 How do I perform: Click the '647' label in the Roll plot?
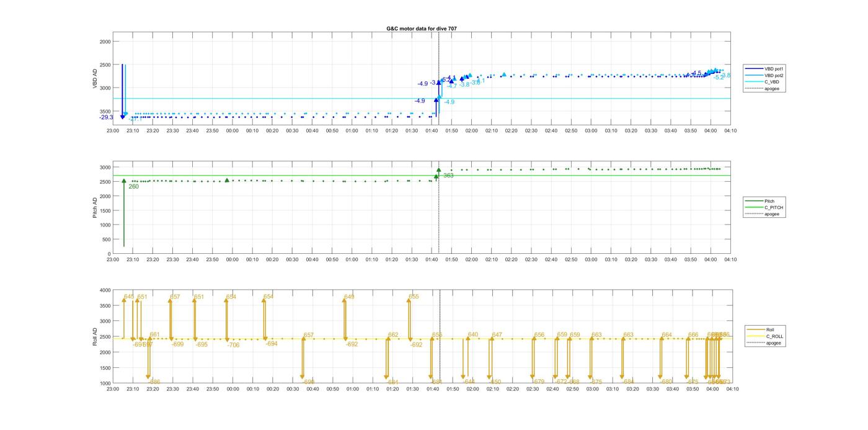[497, 334]
